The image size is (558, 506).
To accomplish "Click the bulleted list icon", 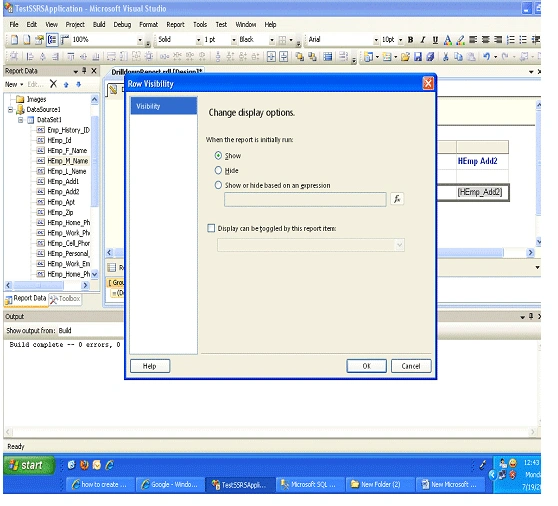I will [x=523, y=40].
